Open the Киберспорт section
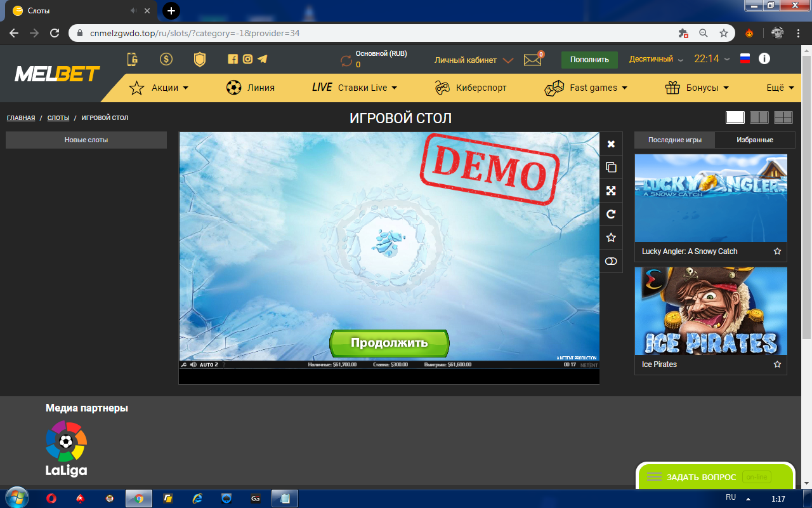This screenshot has height=508, width=812. click(471, 88)
